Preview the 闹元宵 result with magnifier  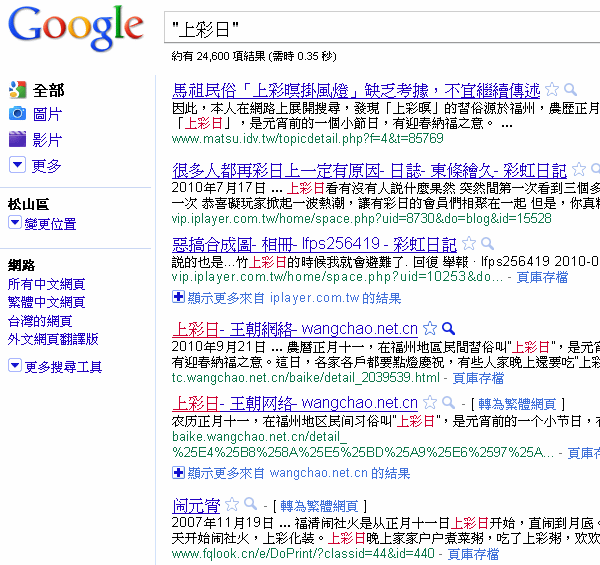[x=251, y=504]
